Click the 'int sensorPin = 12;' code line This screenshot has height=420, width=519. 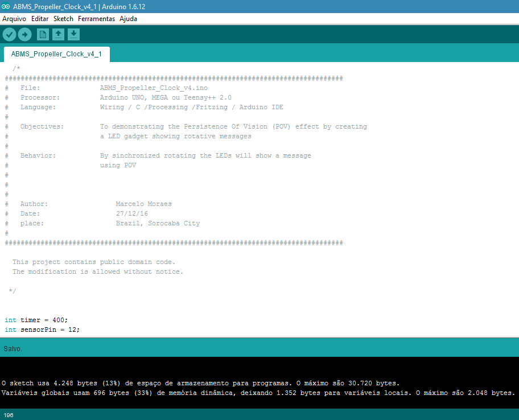click(42, 330)
